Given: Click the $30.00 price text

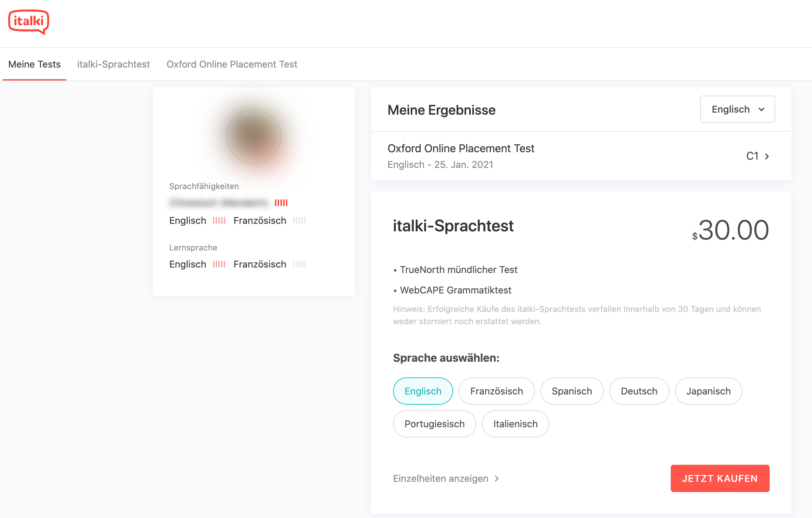Looking at the screenshot, I should [730, 230].
